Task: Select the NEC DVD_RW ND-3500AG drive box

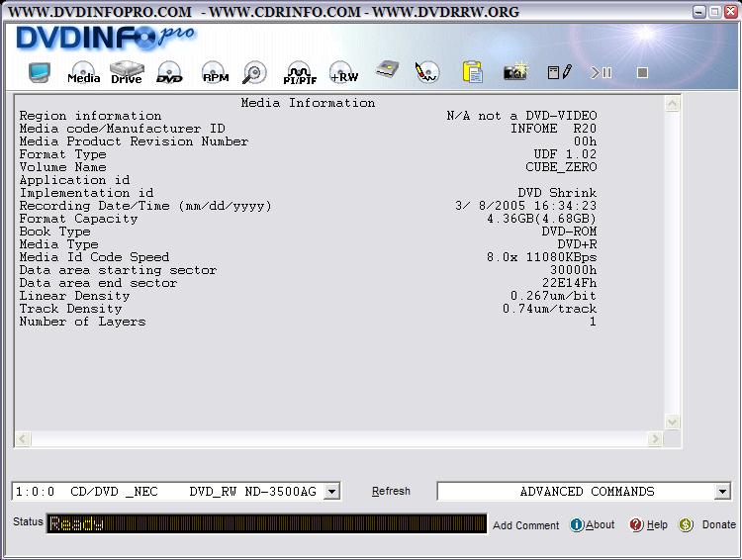Action: pos(175,492)
